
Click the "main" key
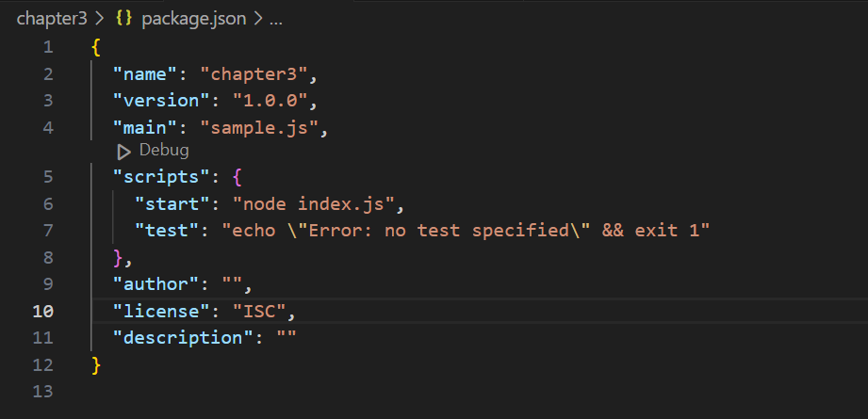(x=145, y=128)
